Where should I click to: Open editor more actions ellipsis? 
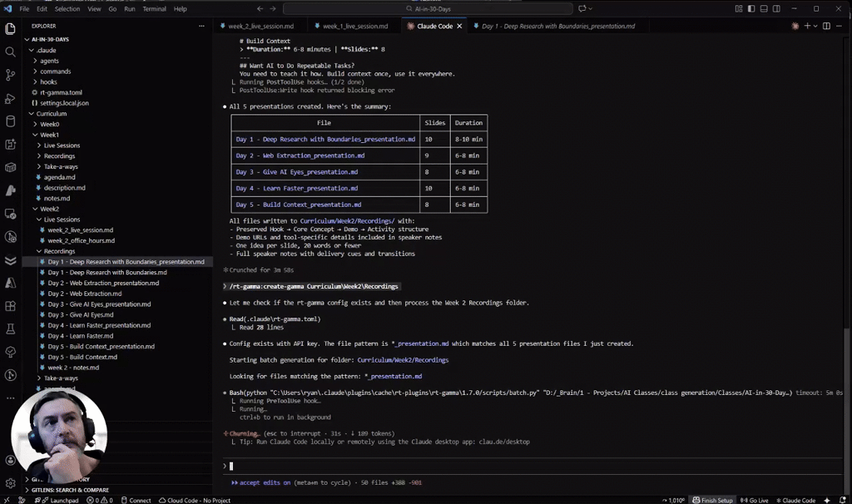840,26
